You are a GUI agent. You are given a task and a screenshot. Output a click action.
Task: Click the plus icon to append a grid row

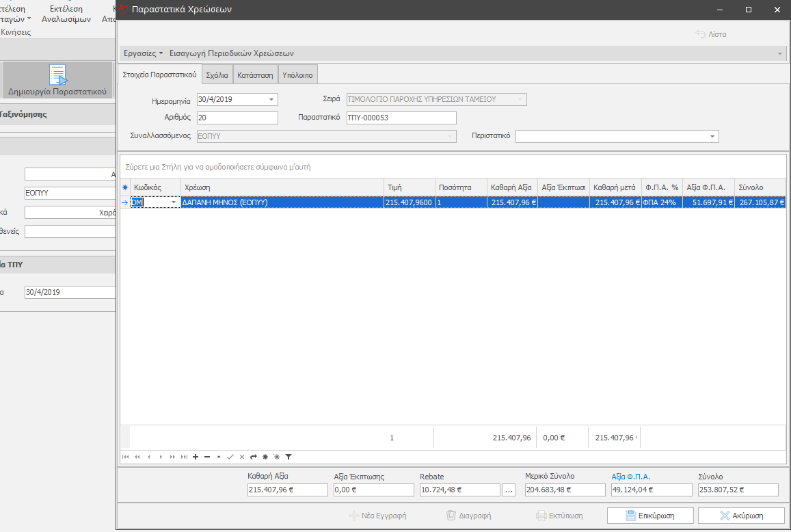196,456
